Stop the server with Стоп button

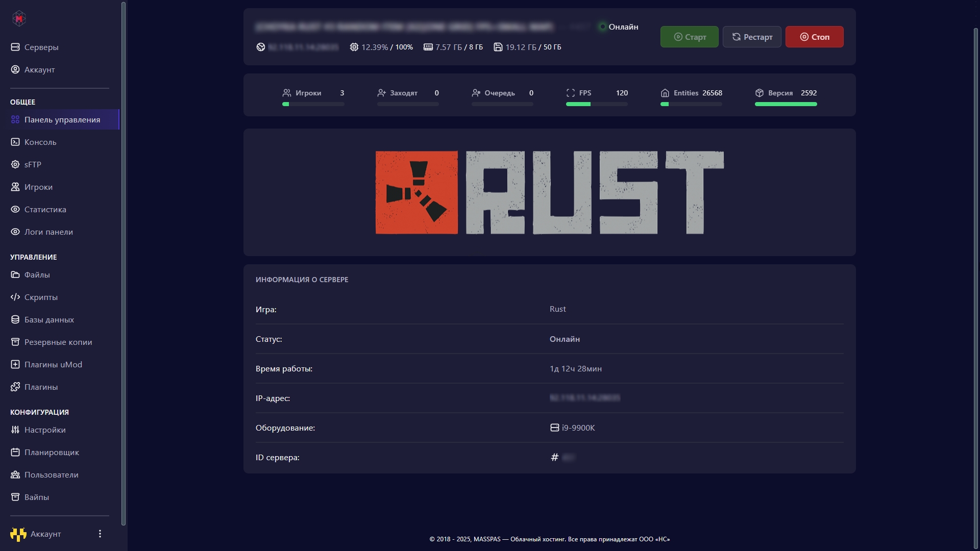(x=814, y=36)
